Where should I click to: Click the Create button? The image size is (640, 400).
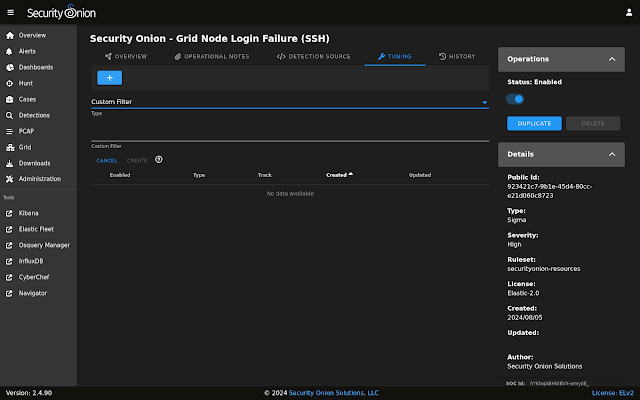tap(137, 161)
